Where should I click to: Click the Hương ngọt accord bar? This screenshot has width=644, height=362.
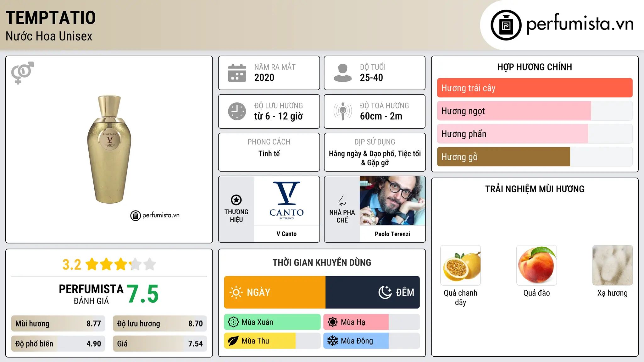point(535,111)
